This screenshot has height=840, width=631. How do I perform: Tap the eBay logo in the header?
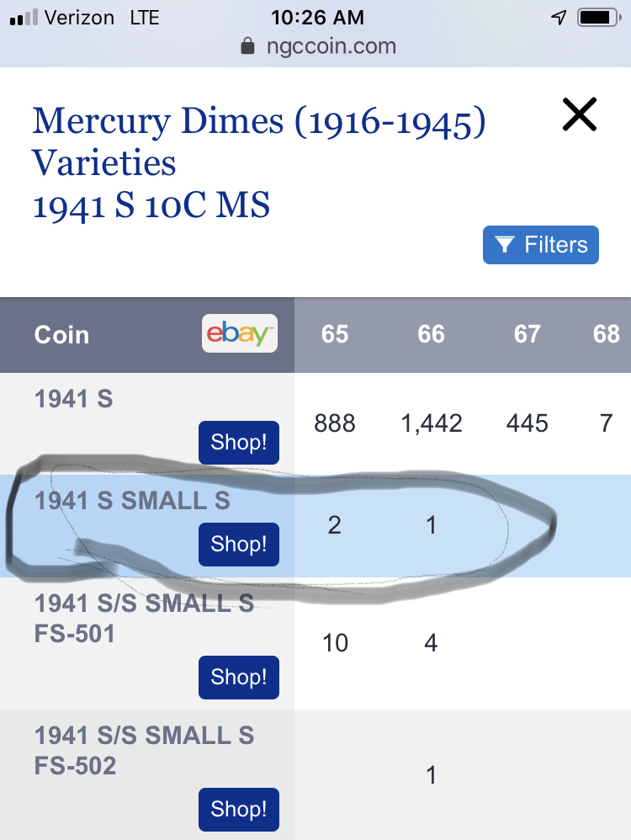click(240, 333)
